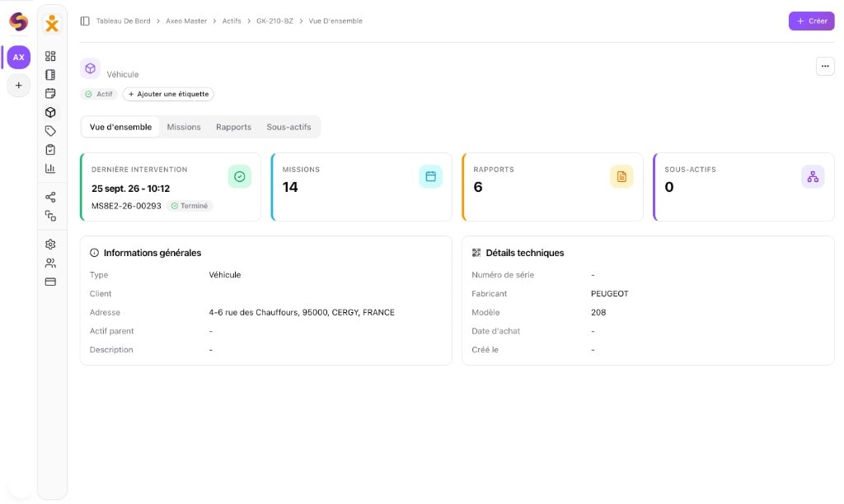Viewport: 844px width, 504px height.
Task: Click the Créer button
Action: click(812, 21)
